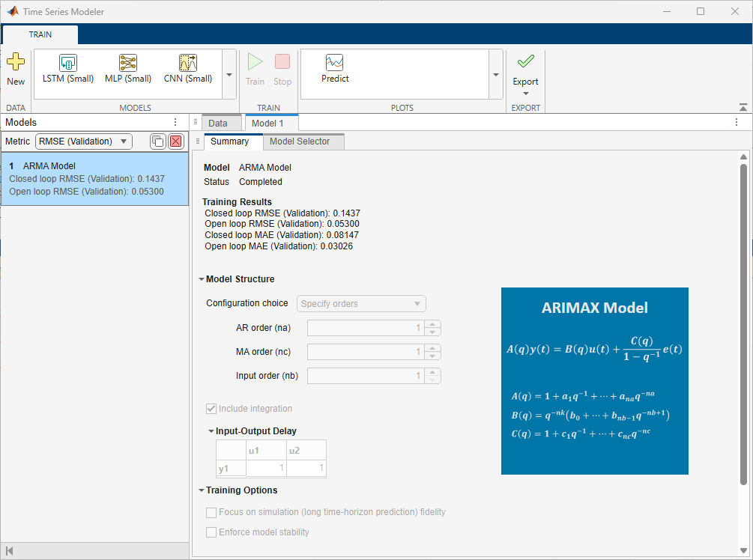753x560 pixels.
Task: Switch to the Model Selector tab
Action: (x=299, y=141)
